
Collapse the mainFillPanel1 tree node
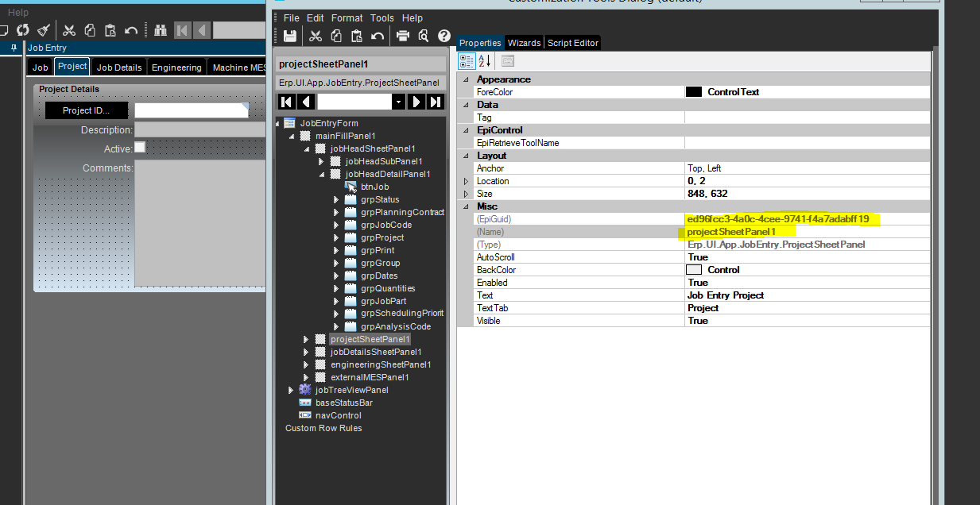click(292, 137)
